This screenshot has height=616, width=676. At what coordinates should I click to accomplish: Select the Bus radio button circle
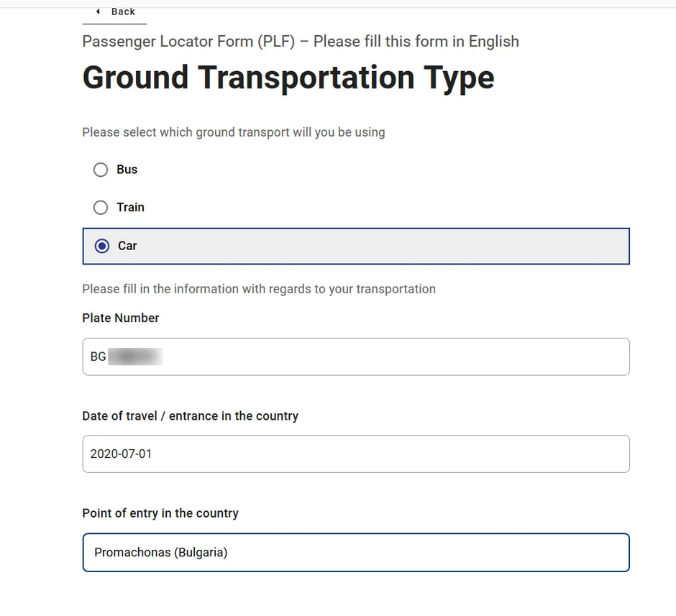pos(101,170)
